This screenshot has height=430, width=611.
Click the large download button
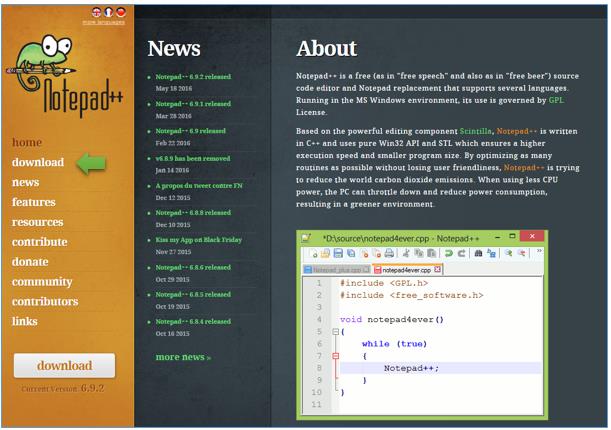coord(64,365)
